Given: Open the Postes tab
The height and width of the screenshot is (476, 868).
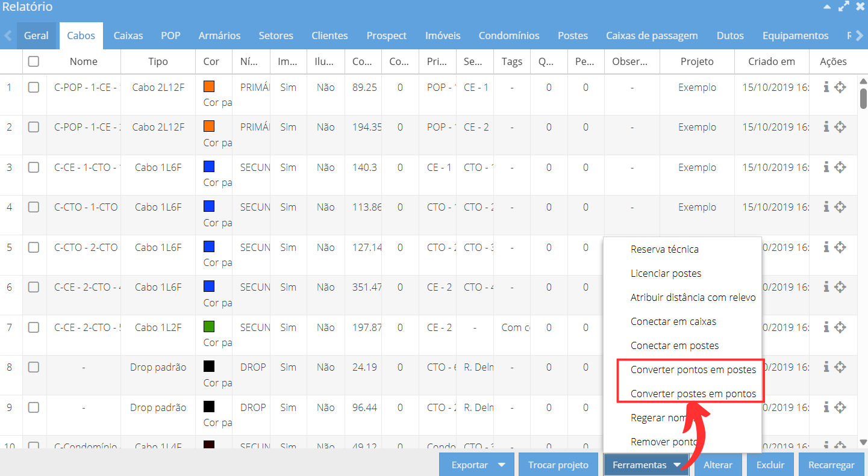Looking at the screenshot, I should 573,36.
